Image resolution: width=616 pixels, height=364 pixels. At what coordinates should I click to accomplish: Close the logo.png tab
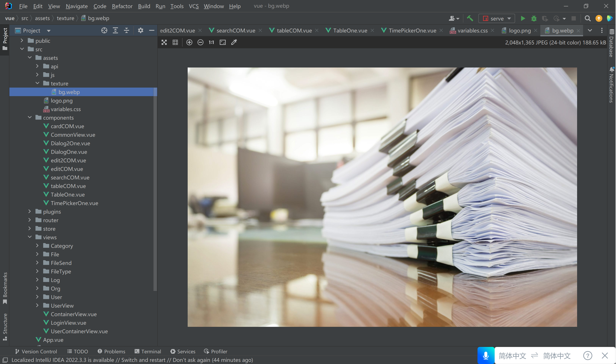click(535, 30)
